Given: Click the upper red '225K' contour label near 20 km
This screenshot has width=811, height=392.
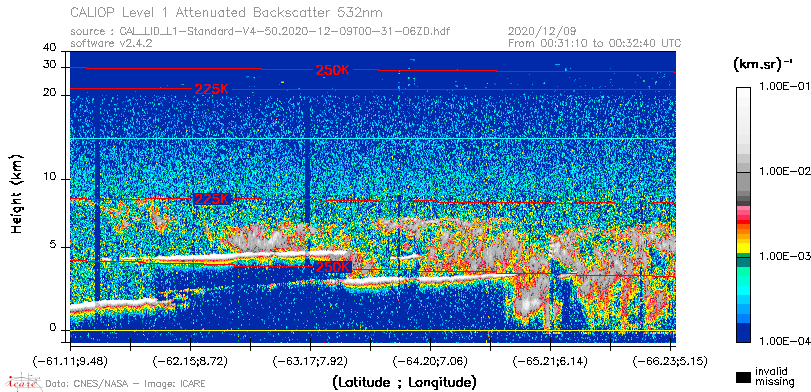Looking at the screenshot, I should (212, 89).
